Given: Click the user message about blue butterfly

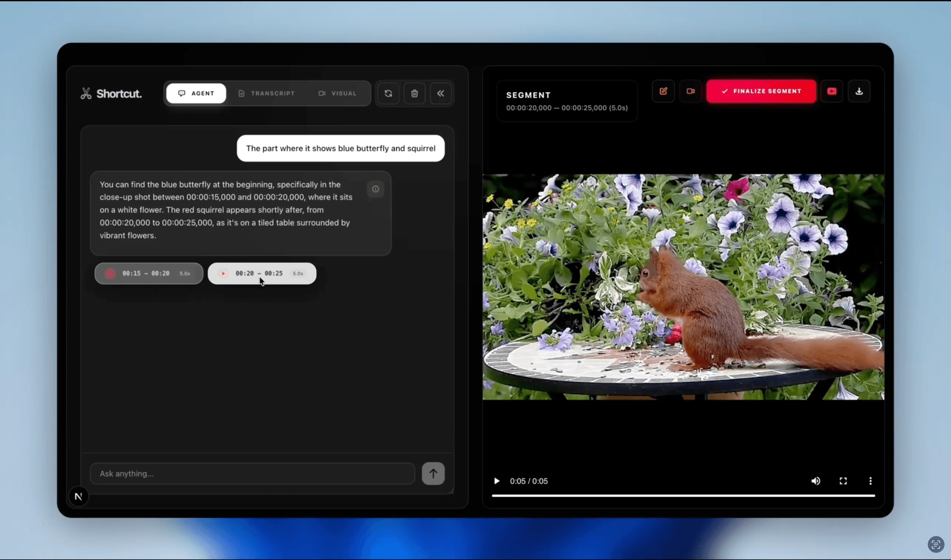Looking at the screenshot, I should point(340,148).
